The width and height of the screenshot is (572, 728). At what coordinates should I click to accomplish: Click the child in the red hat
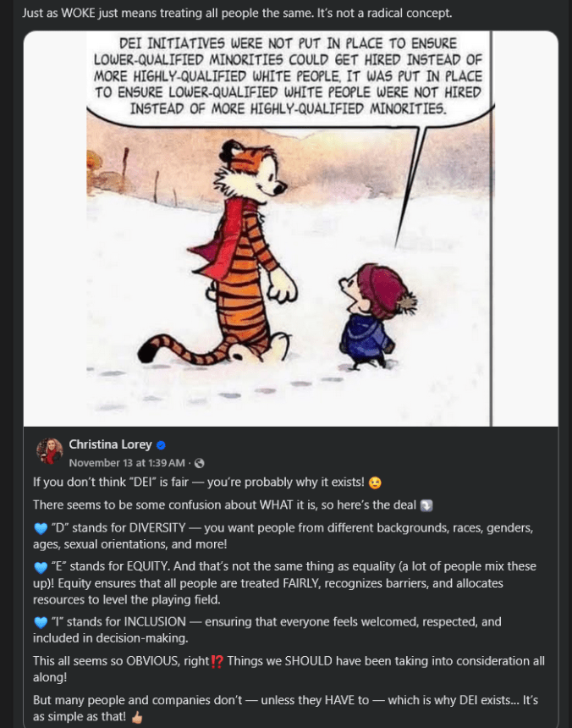(368, 317)
